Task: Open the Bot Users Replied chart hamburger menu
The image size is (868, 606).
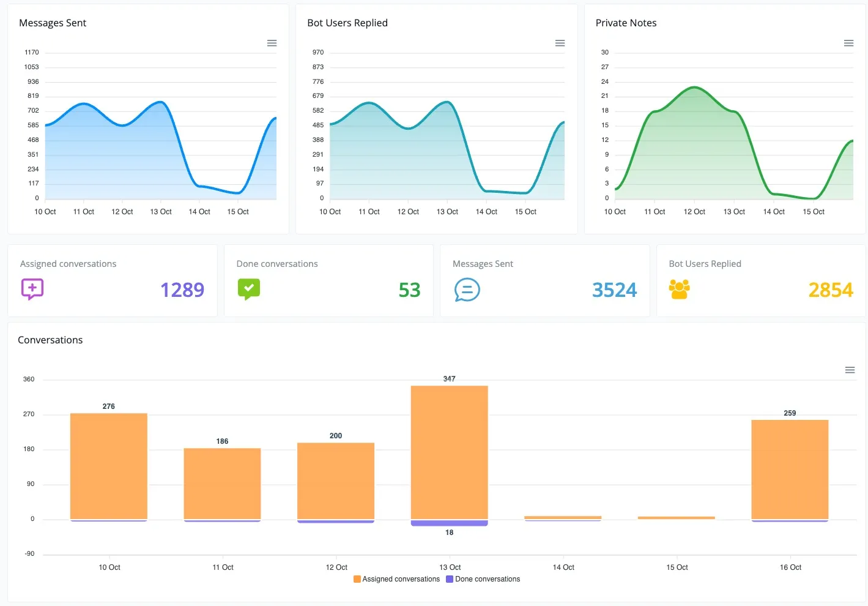Action: click(x=560, y=43)
